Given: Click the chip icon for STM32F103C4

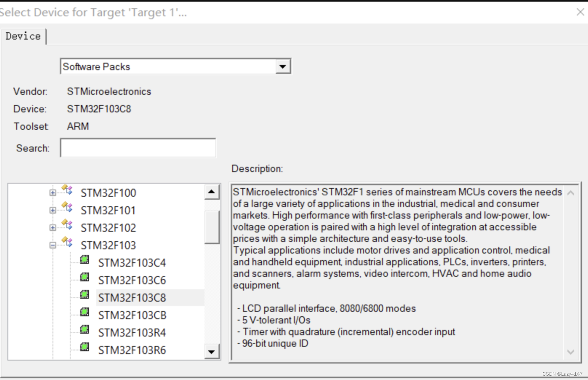Looking at the screenshot, I should [84, 260].
